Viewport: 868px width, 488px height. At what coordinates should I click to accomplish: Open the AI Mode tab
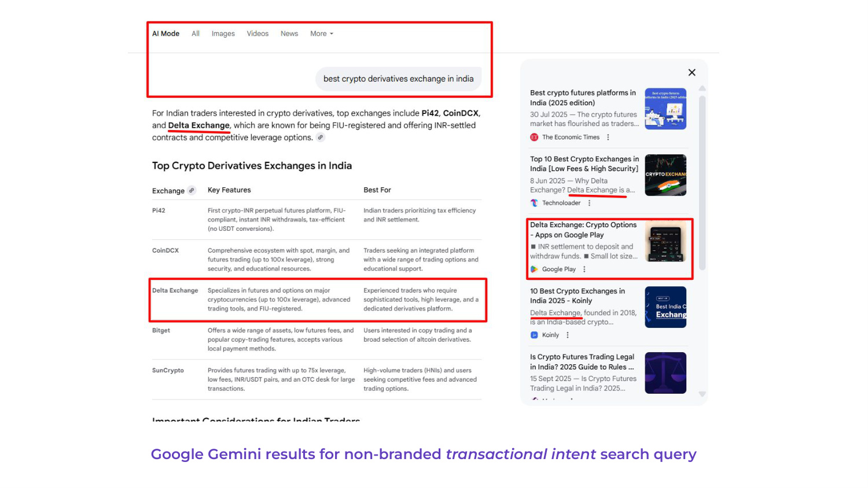point(165,34)
